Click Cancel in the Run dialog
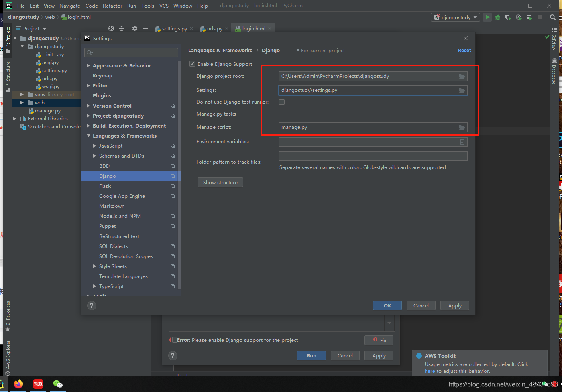Image resolution: width=562 pixels, height=392 pixels. coord(345,355)
